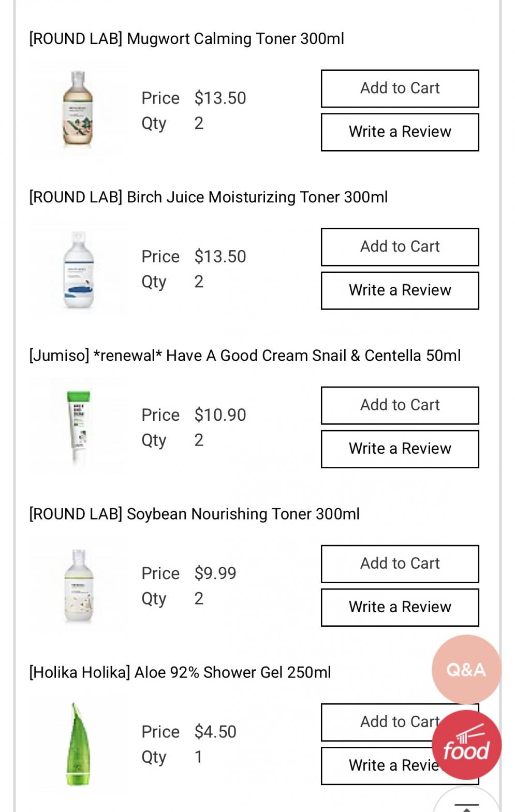The image size is (515, 812).
Task: Open Soybean Nourishing Toner product image
Action: (x=78, y=585)
